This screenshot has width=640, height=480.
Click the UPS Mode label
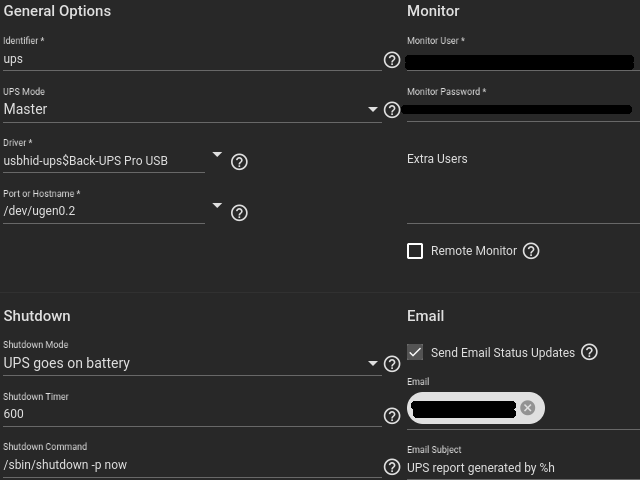24,91
